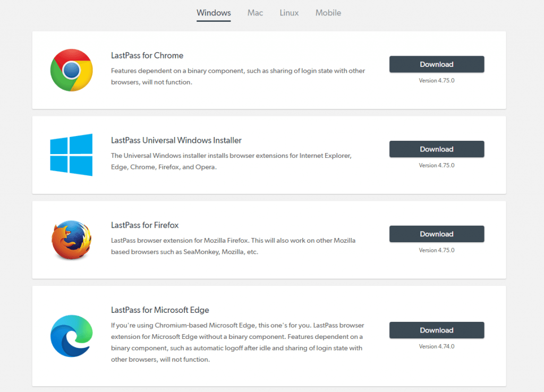The image size is (544, 392).
Task: Click the "LastPass Universal Windows Installer" heading
Action: 176,141
